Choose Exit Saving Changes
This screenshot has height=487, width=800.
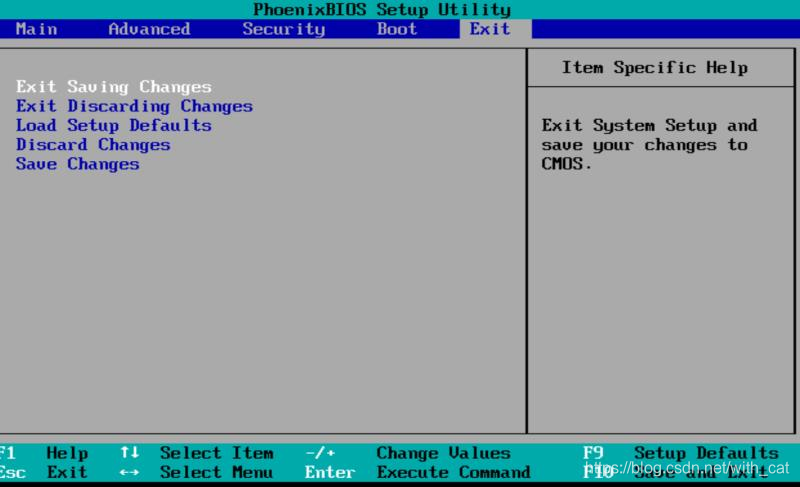pyautogui.click(x=114, y=87)
